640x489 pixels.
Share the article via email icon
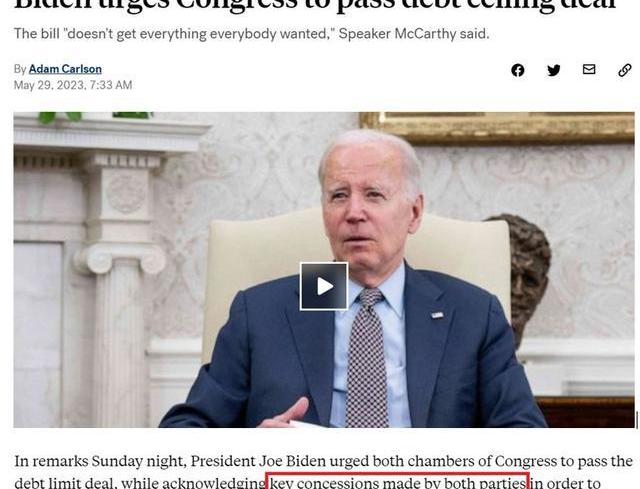(589, 69)
